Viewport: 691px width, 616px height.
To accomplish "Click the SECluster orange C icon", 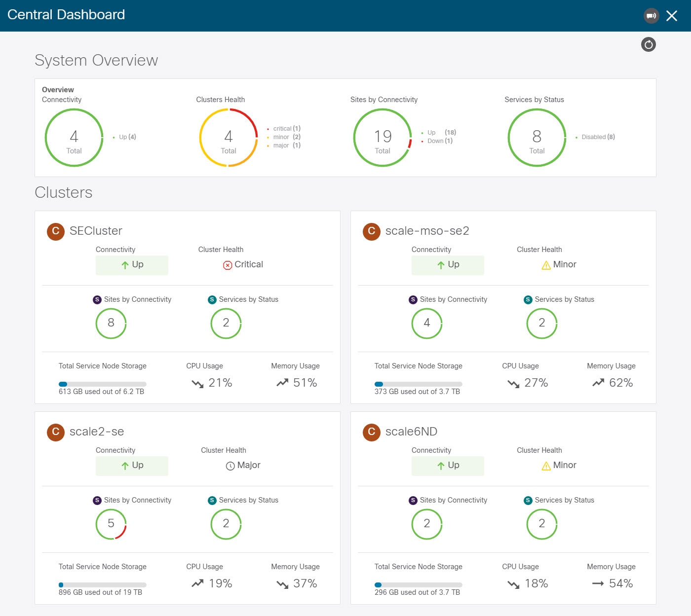I will click(x=56, y=231).
